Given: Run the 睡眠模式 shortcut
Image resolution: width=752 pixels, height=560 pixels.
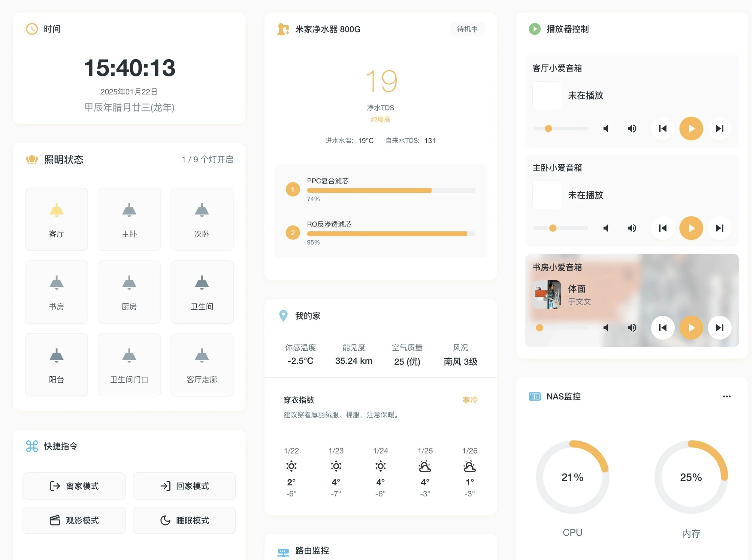Looking at the screenshot, I should point(184,520).
